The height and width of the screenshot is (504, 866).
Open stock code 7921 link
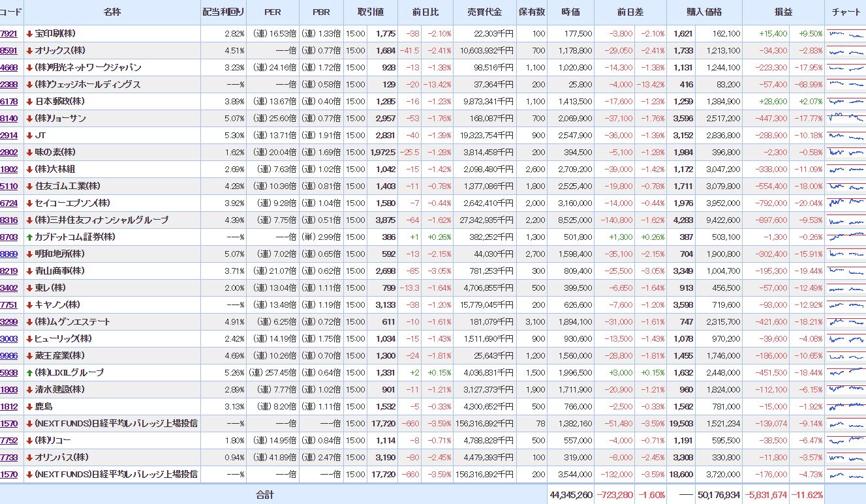tap(9, 33)
